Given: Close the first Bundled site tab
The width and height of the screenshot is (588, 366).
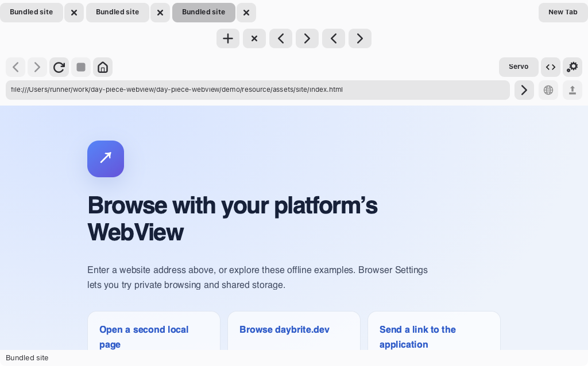Looking at the screenshot, I should (74, 13).
